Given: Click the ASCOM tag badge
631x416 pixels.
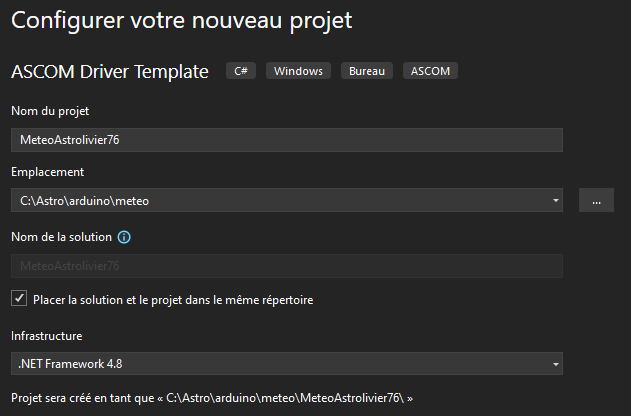Looking at the screenshot, I should tap(431, 71).
